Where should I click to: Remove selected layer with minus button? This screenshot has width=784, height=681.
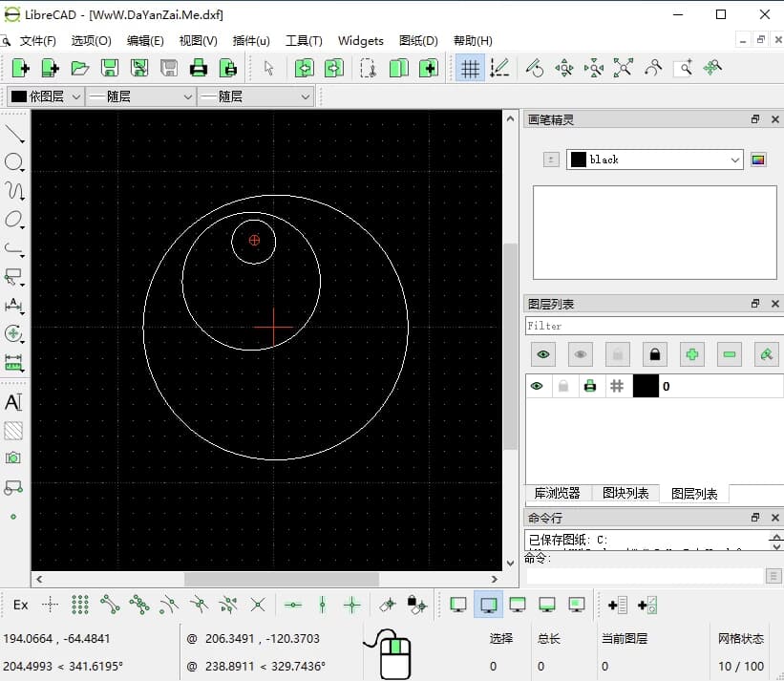[728, 354]
